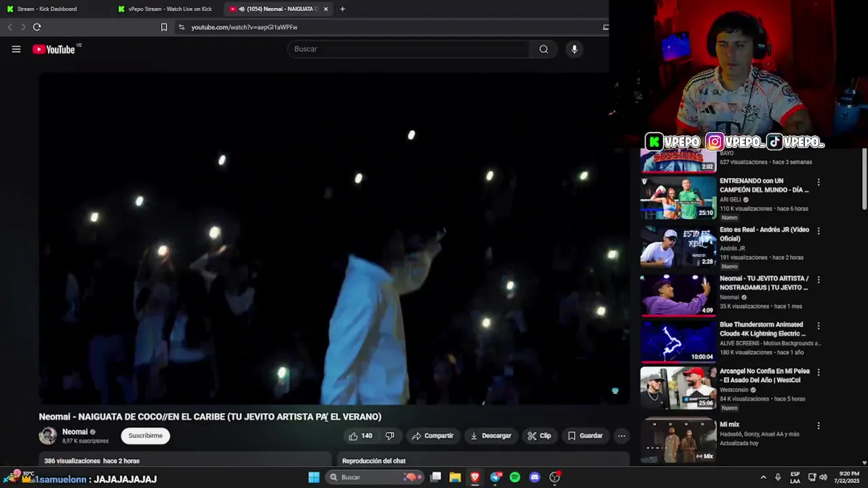
Task: Switch to vPepo Stream Watch Live tab
Action: pyautogui.click(x=166, y=9)
